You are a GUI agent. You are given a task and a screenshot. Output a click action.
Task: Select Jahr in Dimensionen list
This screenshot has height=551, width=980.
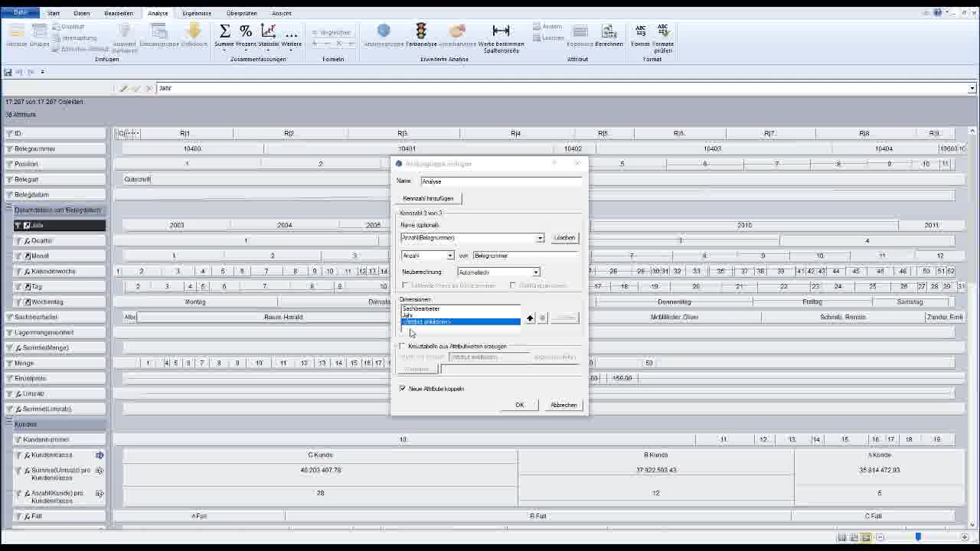point(460,315)
